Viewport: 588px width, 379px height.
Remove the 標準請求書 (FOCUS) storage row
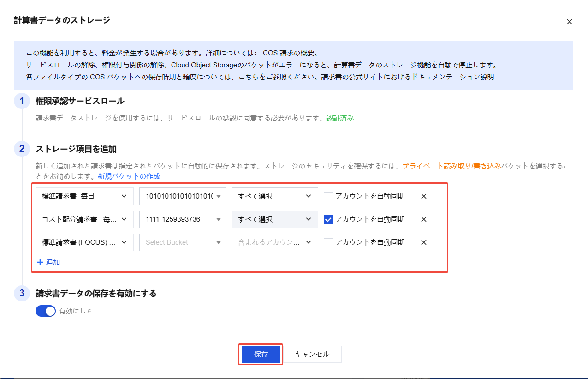coord(424,242)
